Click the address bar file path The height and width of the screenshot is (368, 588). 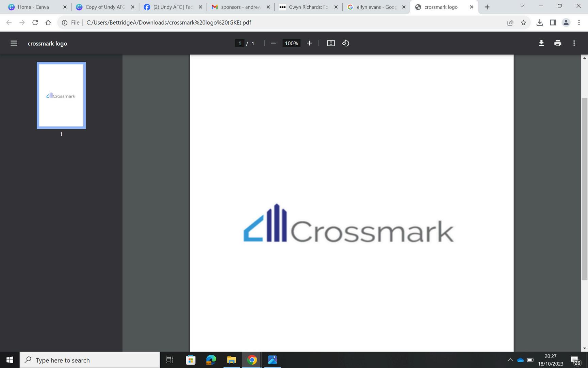click(x=169, y=22)
